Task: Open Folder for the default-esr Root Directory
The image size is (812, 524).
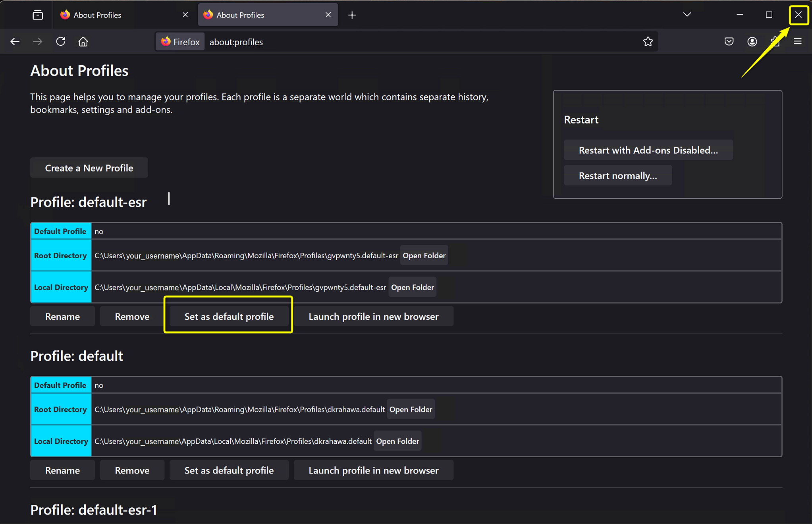Action: (x=424, y=255)
